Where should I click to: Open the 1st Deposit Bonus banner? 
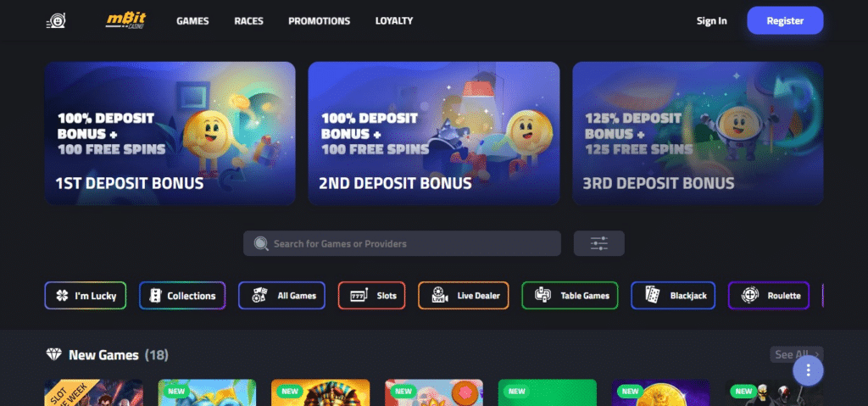(170, 133)
